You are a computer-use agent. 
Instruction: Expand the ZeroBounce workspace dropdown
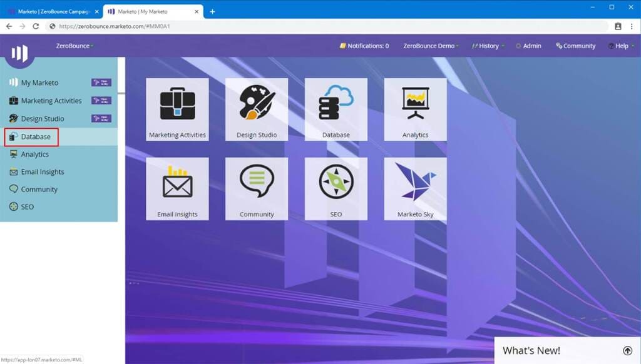click(75, 46)
